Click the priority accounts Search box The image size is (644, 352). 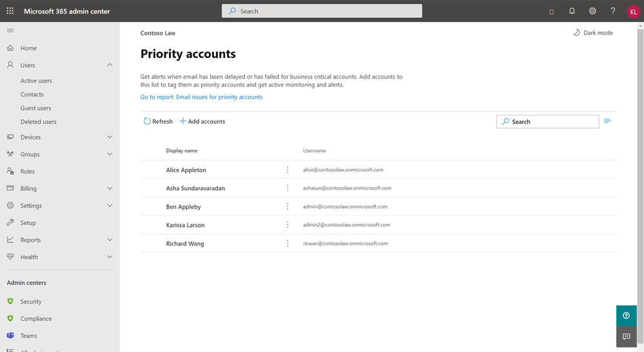tap(547, 122)
